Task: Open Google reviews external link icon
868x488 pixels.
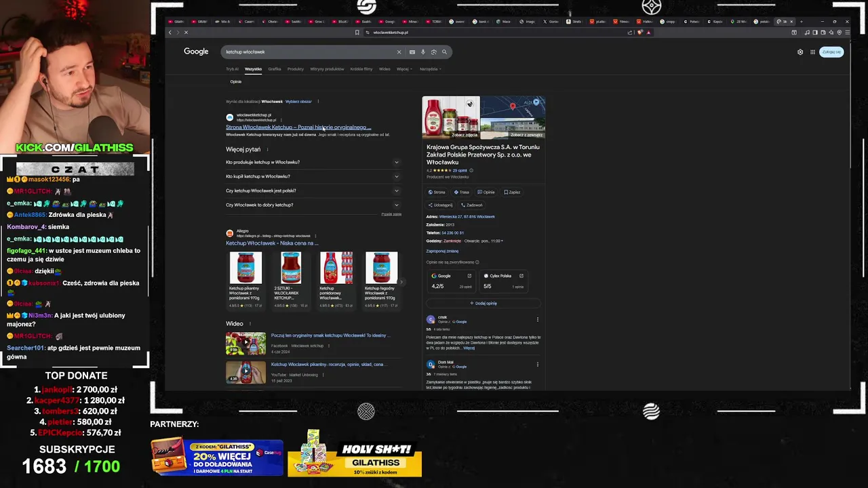Action: (x=469, y=276)
